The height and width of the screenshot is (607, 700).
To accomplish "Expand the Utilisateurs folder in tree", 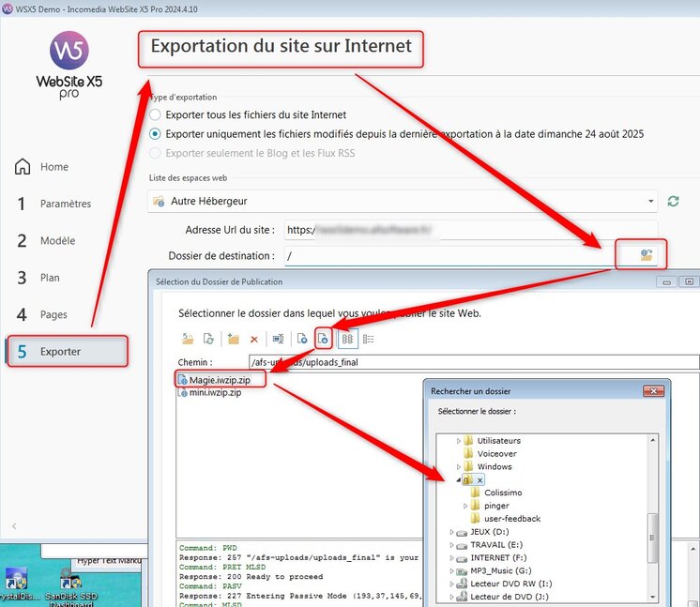I will [460, 441].
